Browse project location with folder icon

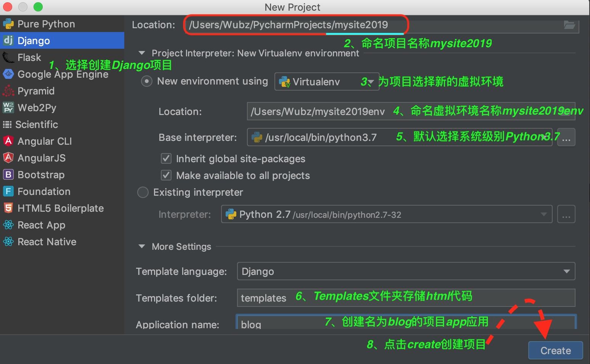(x=569, y=25)
